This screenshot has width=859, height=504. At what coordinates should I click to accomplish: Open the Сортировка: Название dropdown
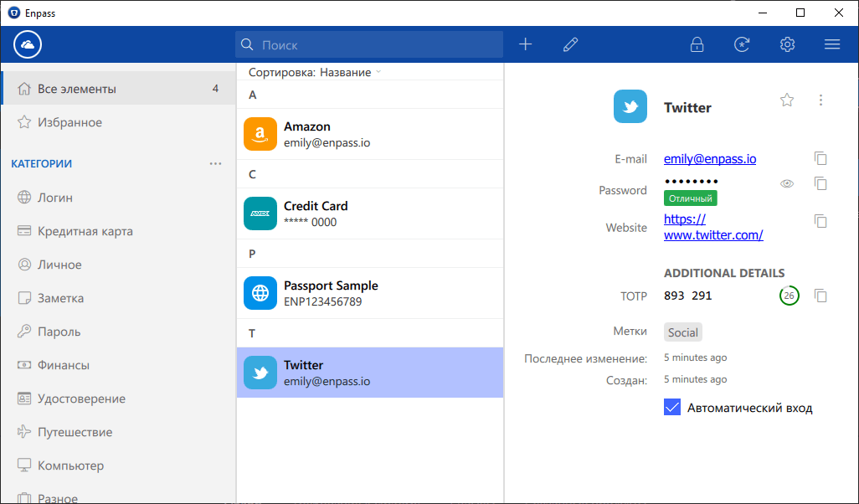click(x=315, y=72)
